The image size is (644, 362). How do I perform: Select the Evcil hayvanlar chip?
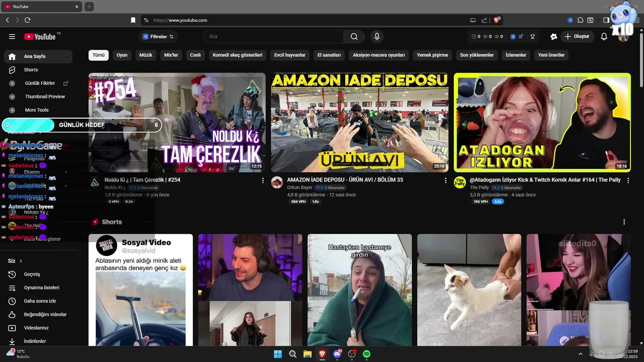(290, 55)
